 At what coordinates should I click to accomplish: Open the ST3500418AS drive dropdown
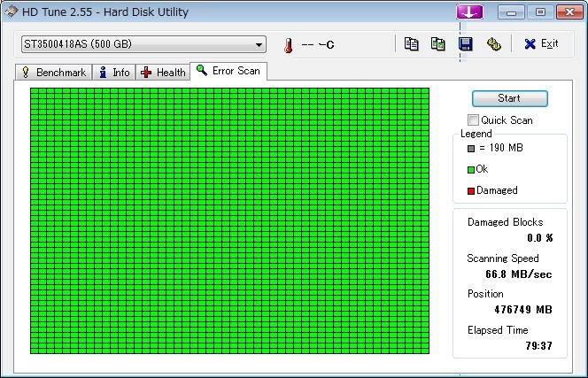[259, 44]
